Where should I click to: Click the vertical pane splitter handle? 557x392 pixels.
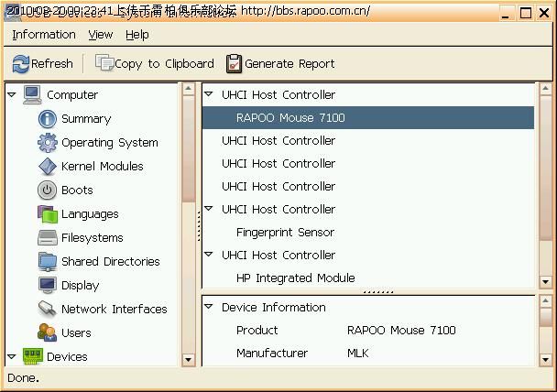(x=199, y=226)
